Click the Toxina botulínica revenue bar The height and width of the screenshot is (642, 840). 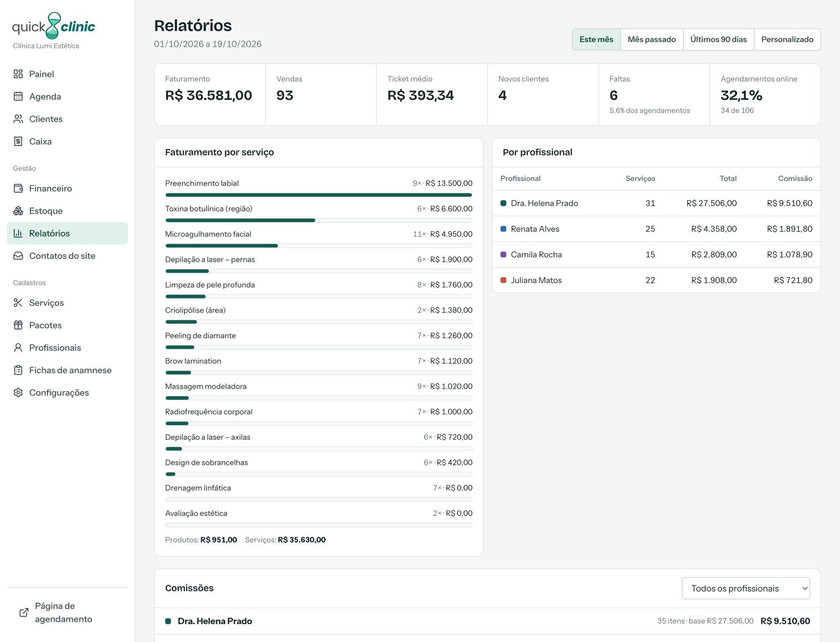point(240,220)
